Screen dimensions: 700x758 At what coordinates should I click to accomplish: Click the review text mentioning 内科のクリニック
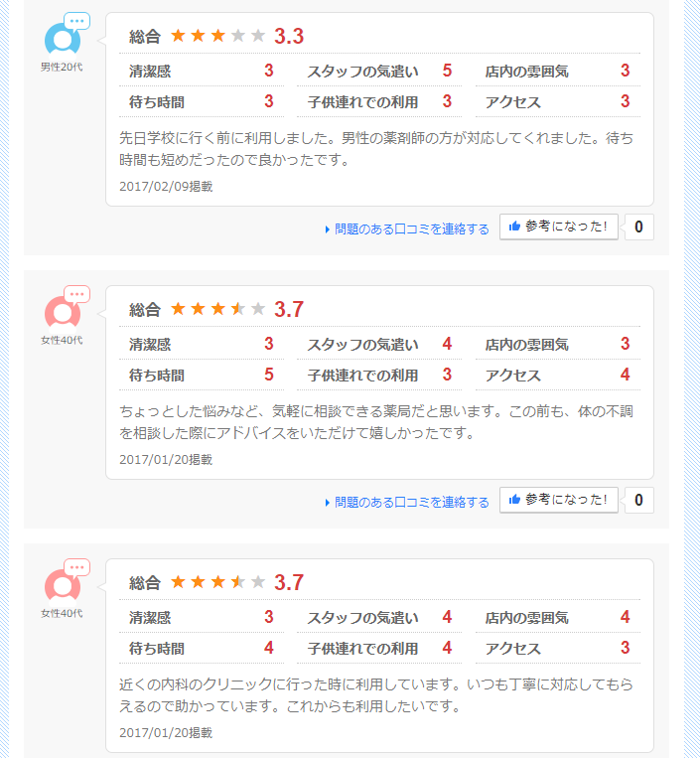tap(375, 696)
